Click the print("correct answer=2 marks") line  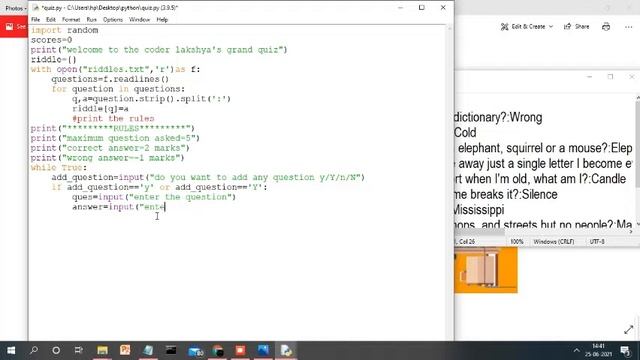pos(110,148)
